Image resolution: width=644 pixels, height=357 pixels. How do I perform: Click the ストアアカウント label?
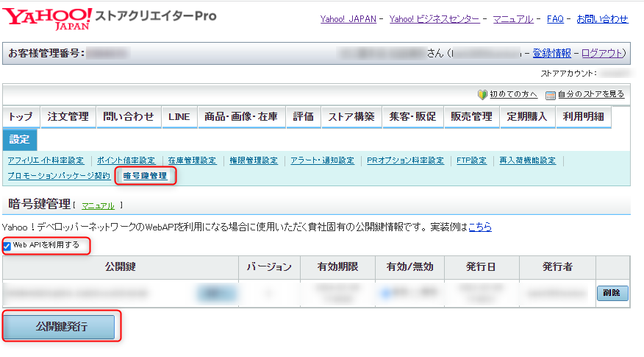tap(568, 74)
